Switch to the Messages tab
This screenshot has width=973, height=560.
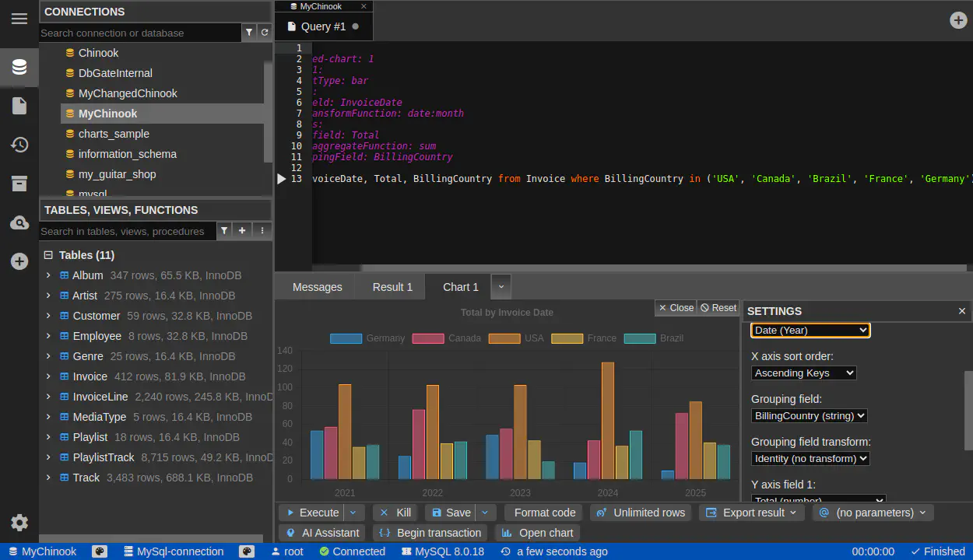[x=317, y=287]
